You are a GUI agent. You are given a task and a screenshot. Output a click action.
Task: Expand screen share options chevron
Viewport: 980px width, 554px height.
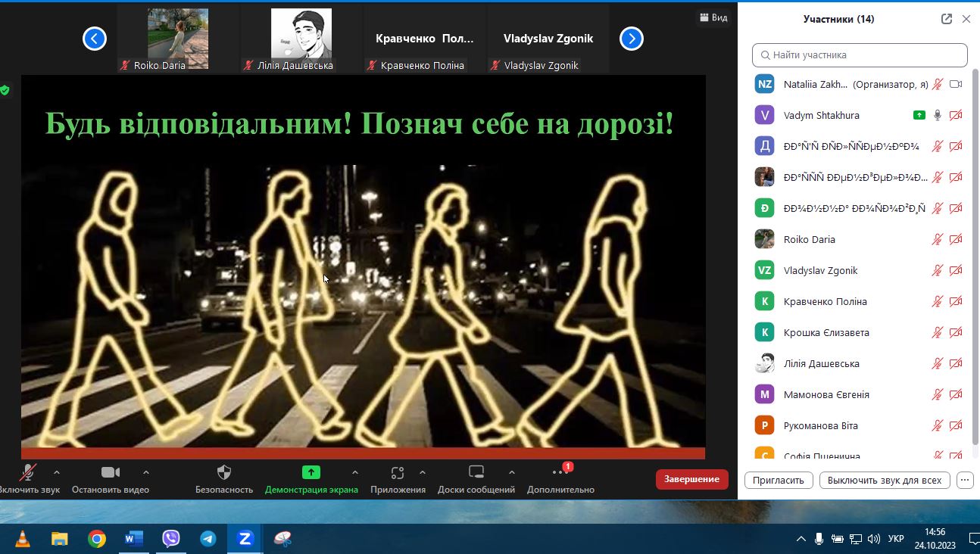(x=355, y=472)
